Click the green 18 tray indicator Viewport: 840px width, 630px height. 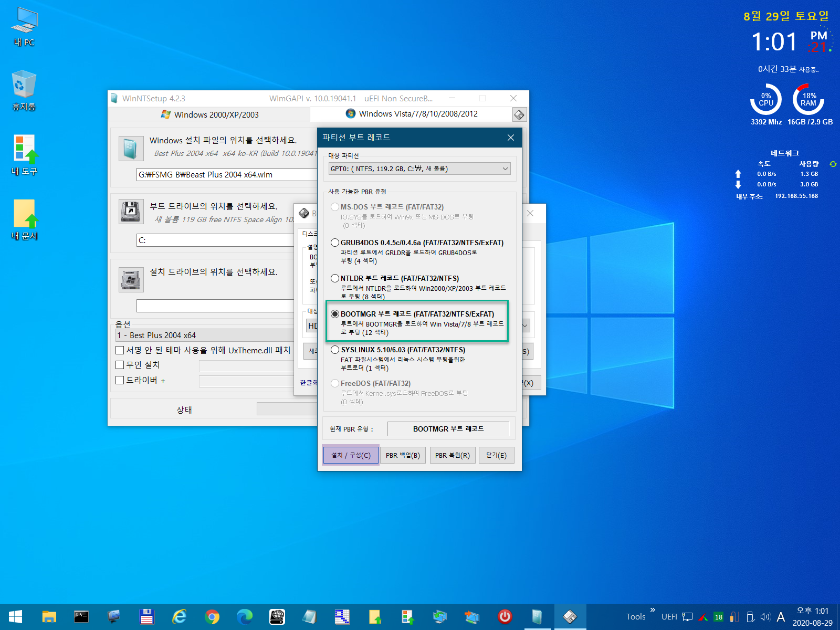[719, 617]
